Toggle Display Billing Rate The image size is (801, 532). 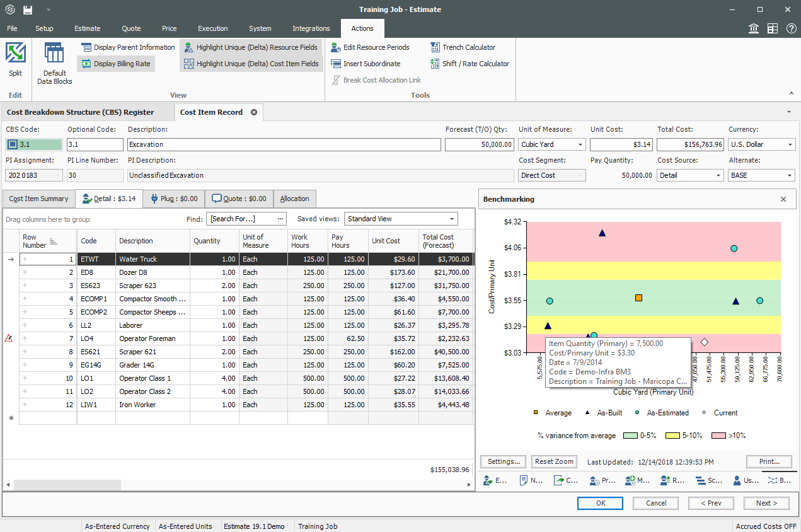point(116,64)
